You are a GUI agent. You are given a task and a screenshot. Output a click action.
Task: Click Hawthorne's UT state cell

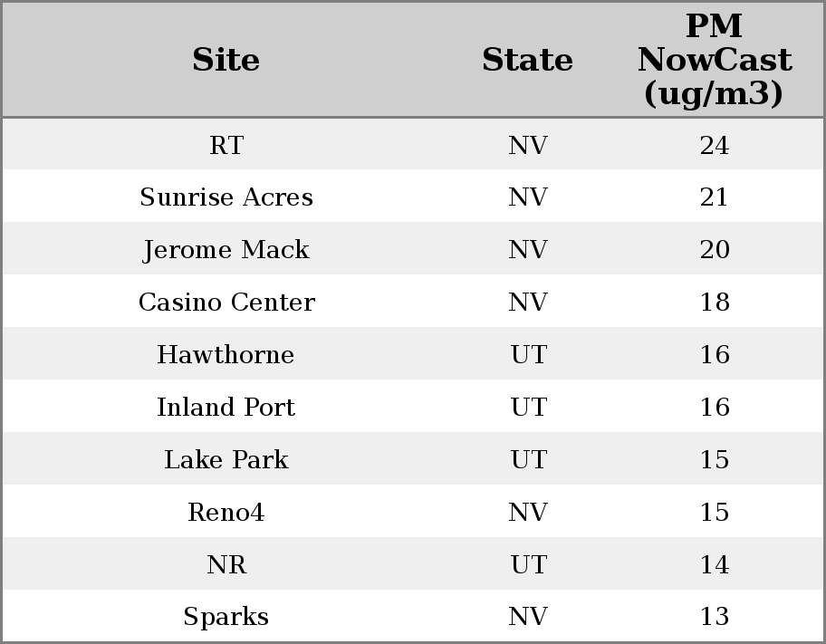point(528,354)
